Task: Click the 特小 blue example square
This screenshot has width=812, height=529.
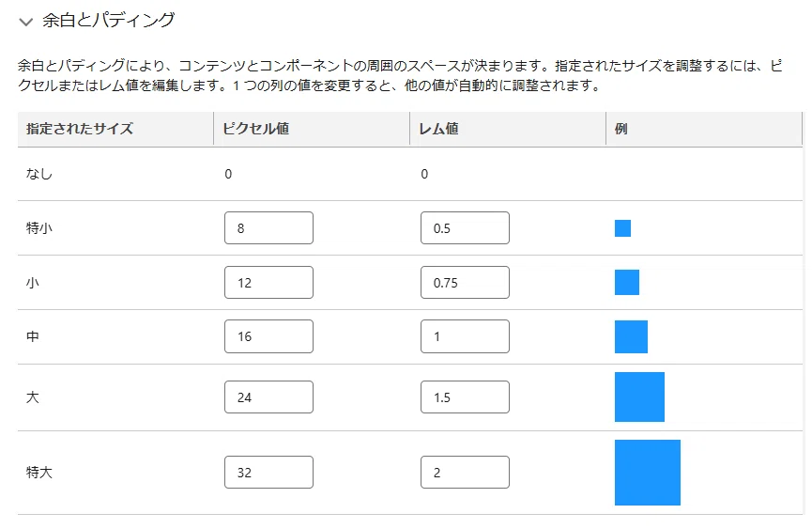Action: pyautogui.click(x=622, y=228)
